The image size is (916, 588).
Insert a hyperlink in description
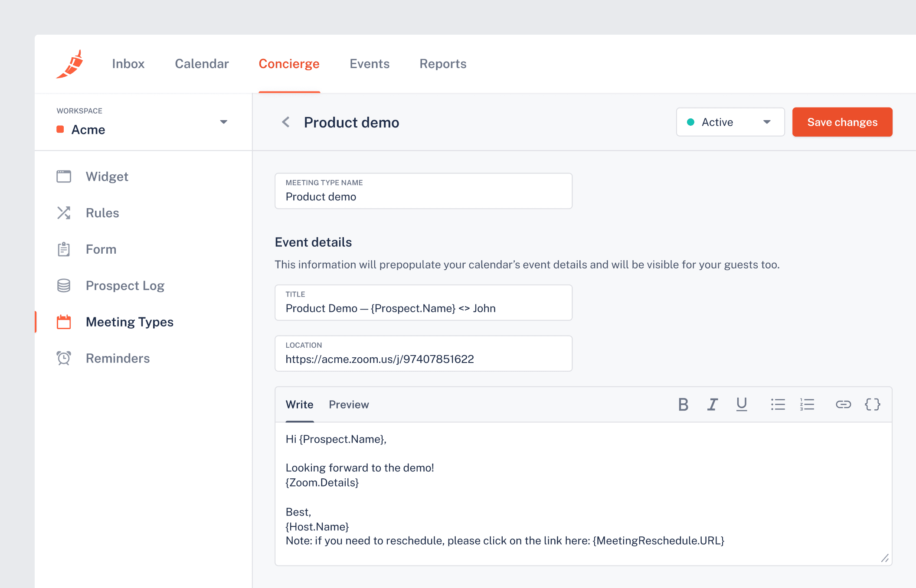843,405
